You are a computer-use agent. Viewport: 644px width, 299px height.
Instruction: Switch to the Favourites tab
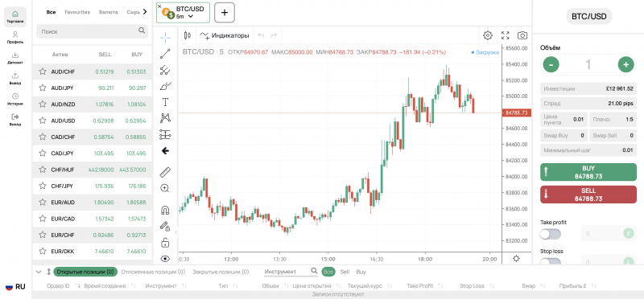coord(77,12)
